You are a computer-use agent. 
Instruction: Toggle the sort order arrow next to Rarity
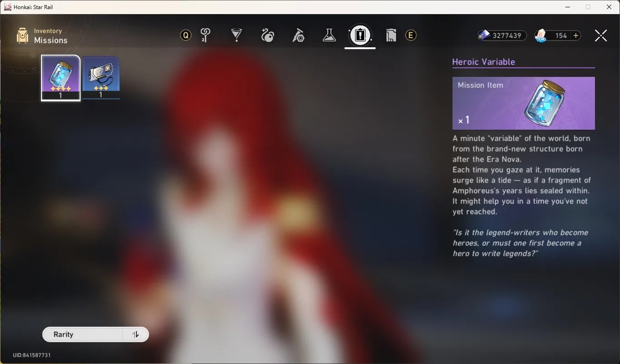tap(135, 334)
